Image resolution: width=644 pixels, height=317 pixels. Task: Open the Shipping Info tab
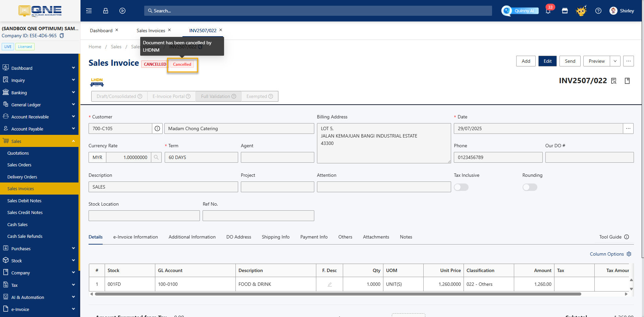click(x=276, y=237)
